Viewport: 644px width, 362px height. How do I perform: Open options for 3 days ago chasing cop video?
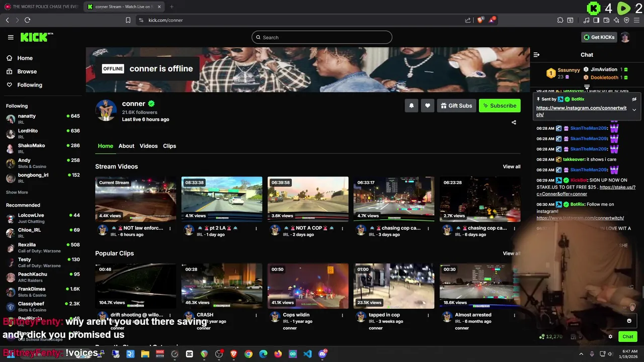(428, 228)
